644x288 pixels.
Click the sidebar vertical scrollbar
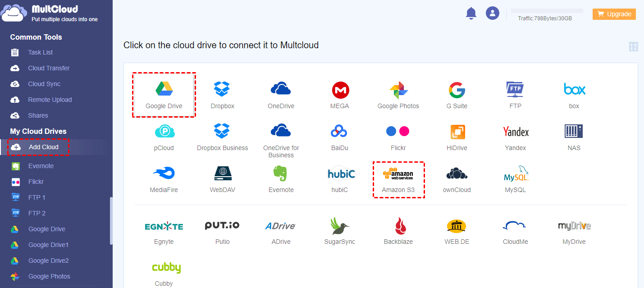point(111,220)
